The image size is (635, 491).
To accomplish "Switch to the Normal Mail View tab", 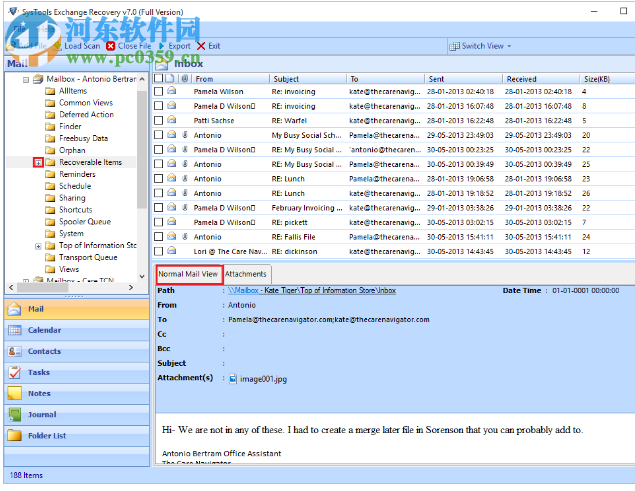I will pyautogui.click(x=188, y=274).
